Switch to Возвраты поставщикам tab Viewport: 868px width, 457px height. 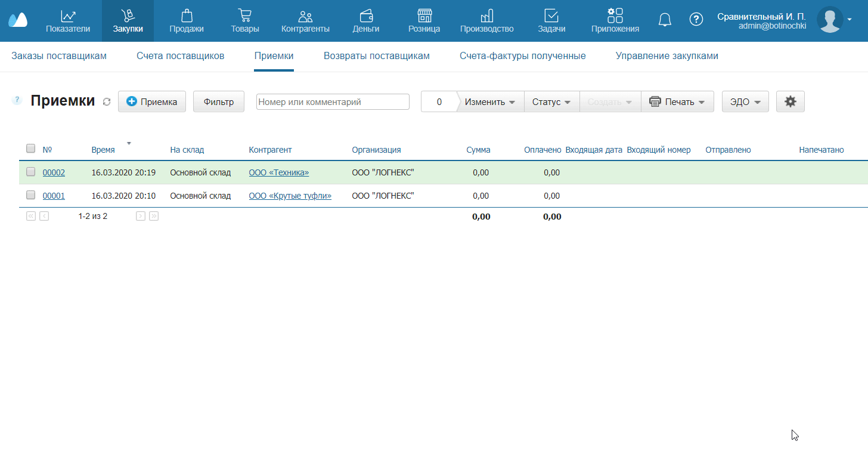coord(376,56)
